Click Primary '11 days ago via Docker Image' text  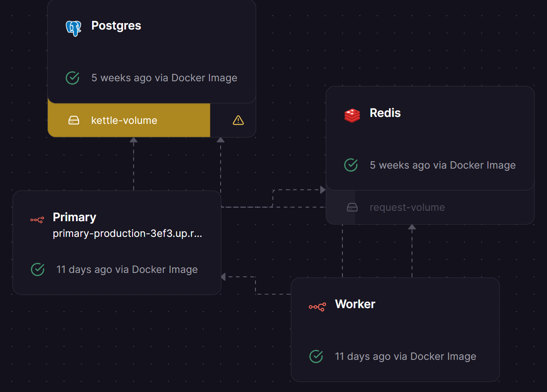[127, 269]
